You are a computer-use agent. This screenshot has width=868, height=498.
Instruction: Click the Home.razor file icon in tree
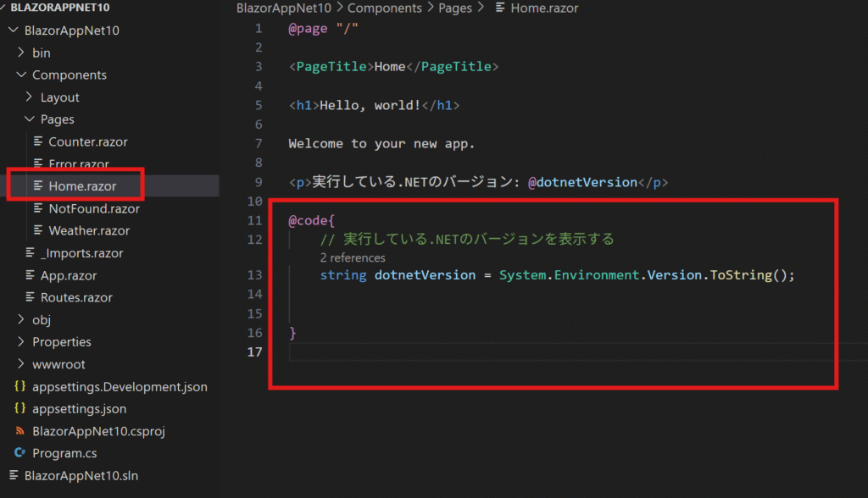tap(38, 185)
